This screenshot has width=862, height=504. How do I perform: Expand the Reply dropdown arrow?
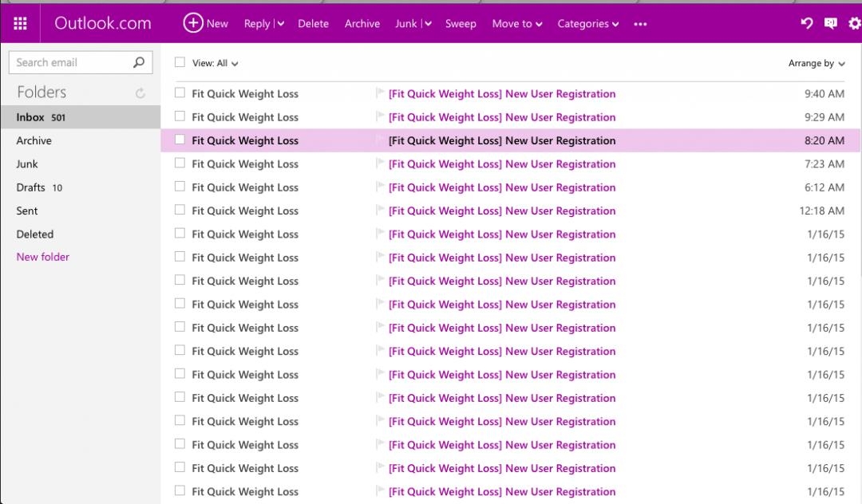point(280,24)
